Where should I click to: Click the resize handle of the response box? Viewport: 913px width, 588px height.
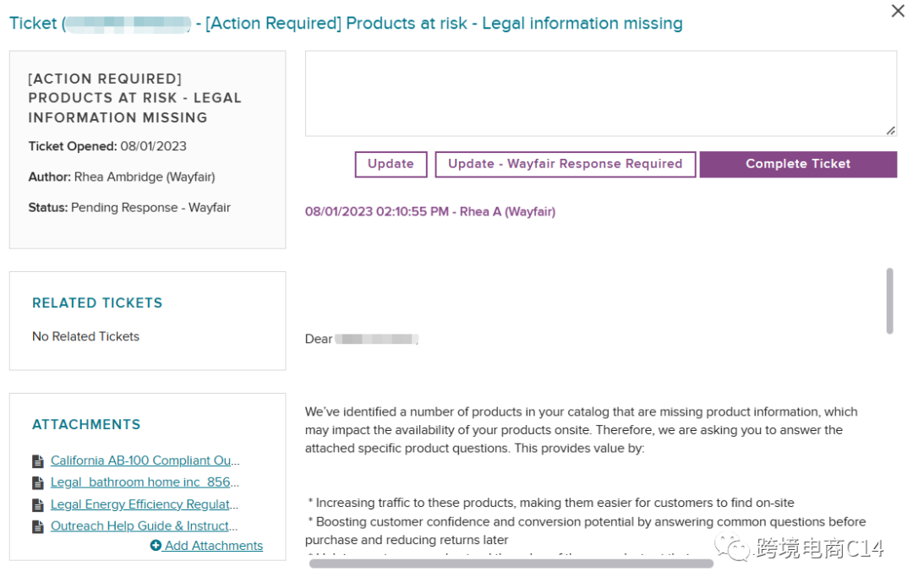890,130
